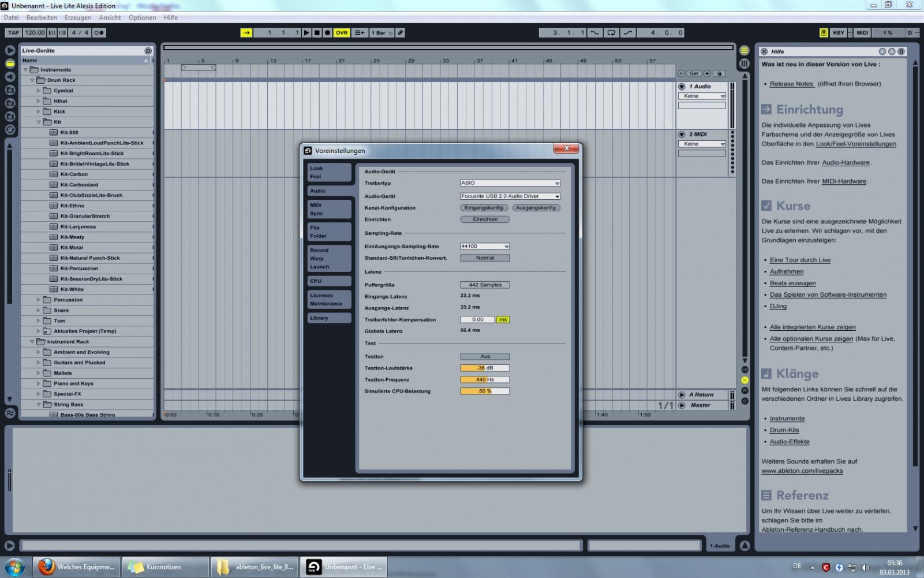Toggle the computer MIDI keyboard icon

pyautogui.click(x=824, y=33)
